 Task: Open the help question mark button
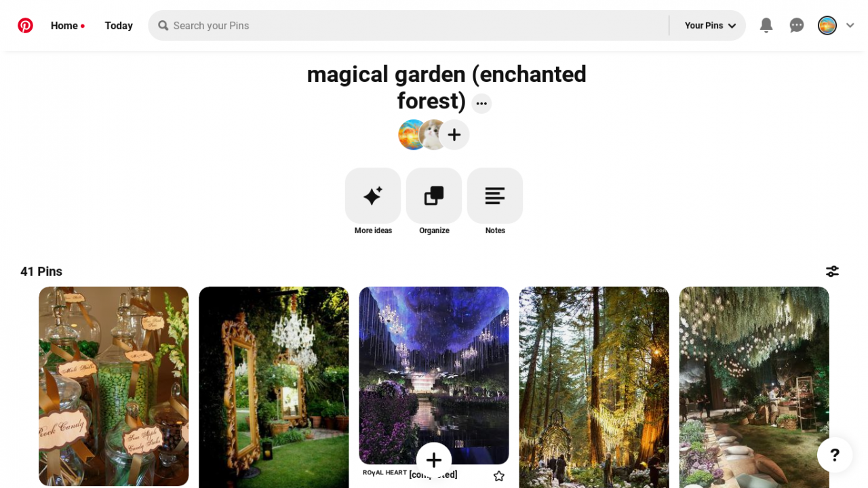tap(835, 455)
